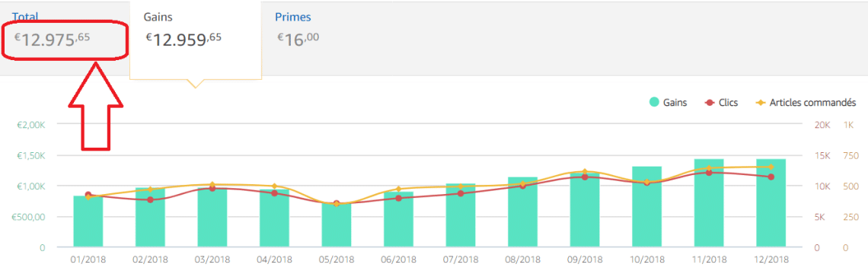This screenshot has height=277, width=868.
Task: Click the €12.959,65 Gains amount
Action: click(183, 39)
